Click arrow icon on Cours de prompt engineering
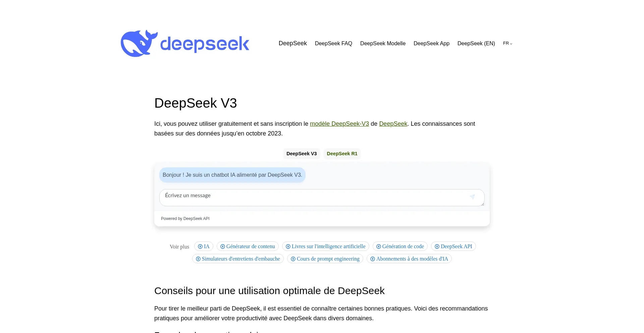 click(x=293, y=259)
